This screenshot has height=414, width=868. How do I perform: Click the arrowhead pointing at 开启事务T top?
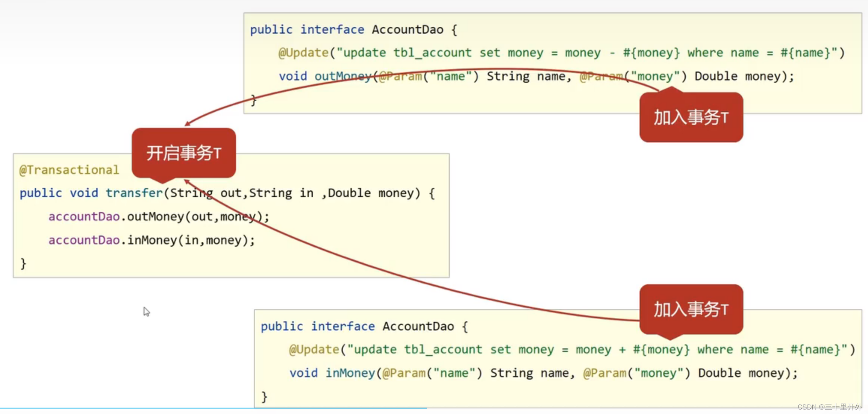188,124
